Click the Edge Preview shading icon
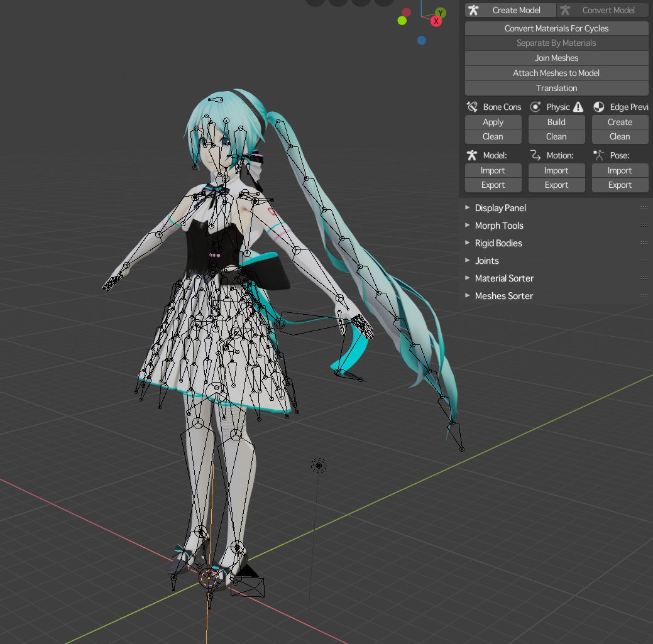Screen dimensions: 653x644 pos(599,107)
